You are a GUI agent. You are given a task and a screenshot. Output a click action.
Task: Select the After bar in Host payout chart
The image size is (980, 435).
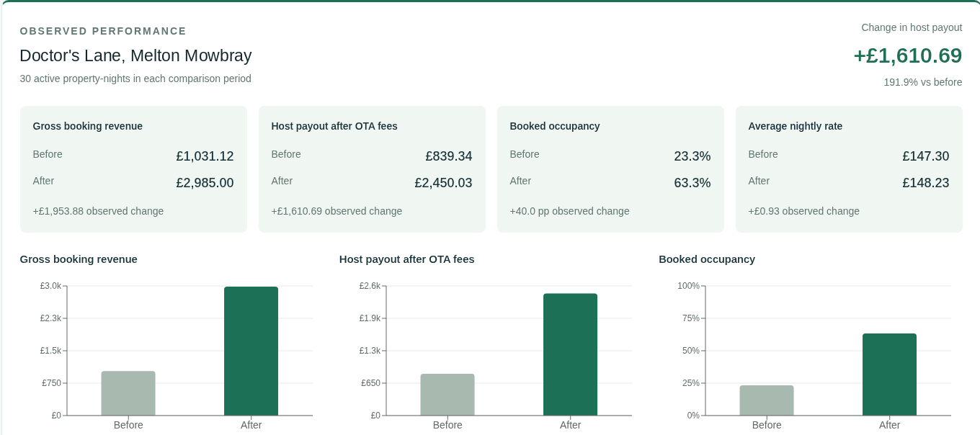570,354
